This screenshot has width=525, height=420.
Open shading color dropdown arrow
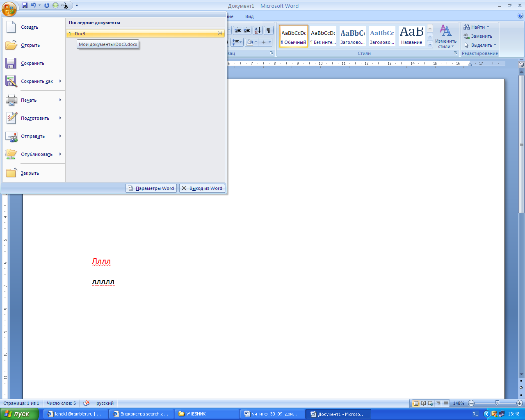[x=256, y=42]
